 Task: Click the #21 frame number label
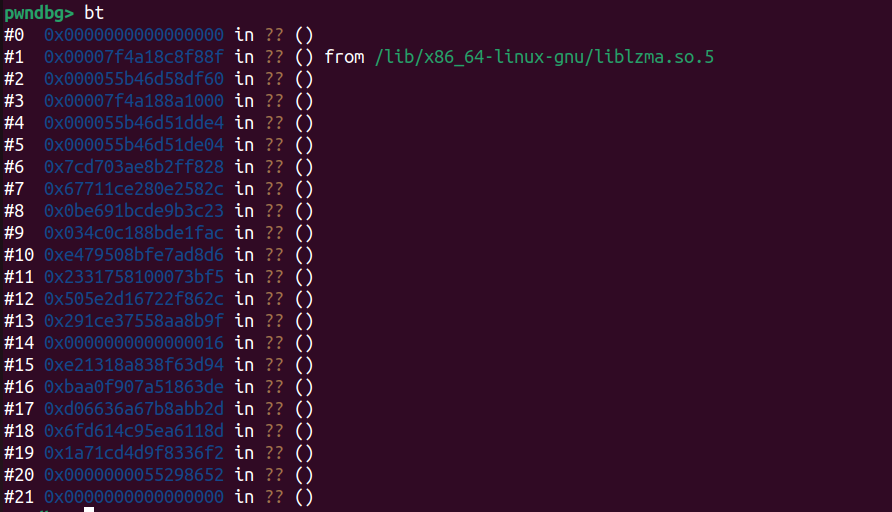tap(19, 497)
